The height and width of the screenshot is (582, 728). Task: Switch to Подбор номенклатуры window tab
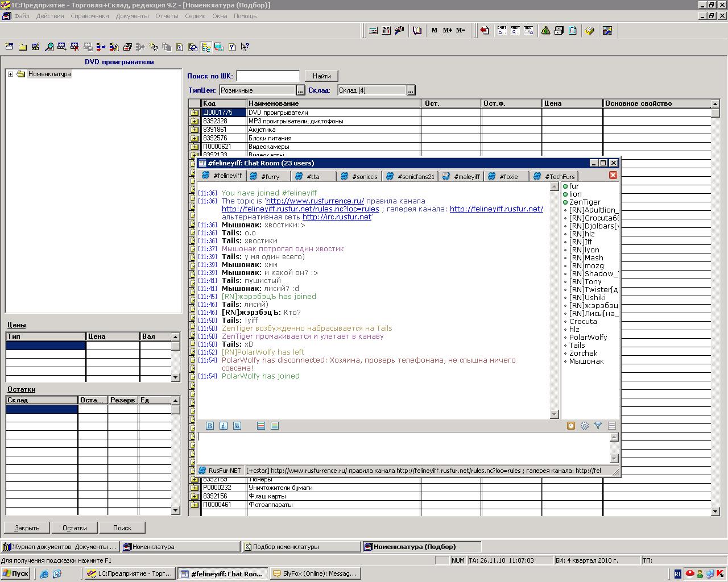pyautogui.click(x=301, y=547)
